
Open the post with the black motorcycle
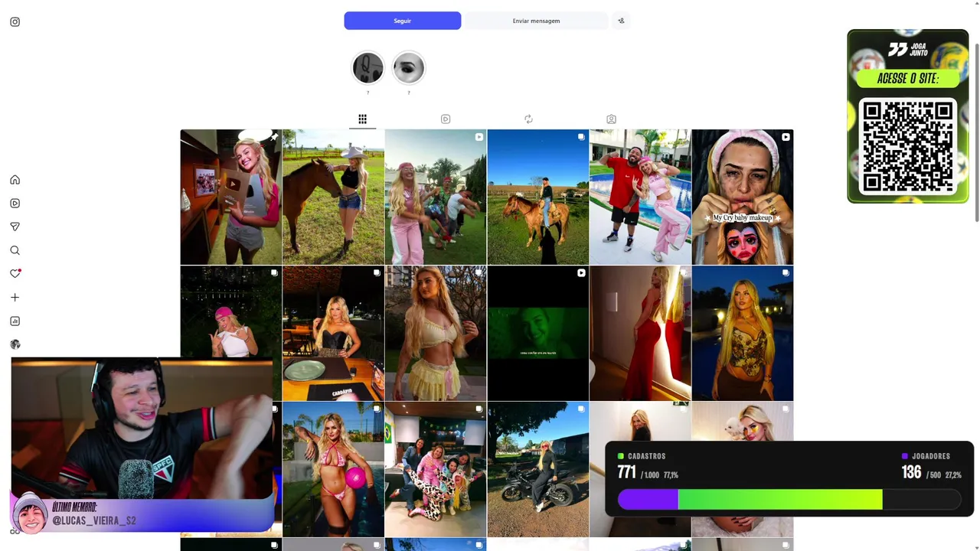pyautogui.click(x=538, y=469)
